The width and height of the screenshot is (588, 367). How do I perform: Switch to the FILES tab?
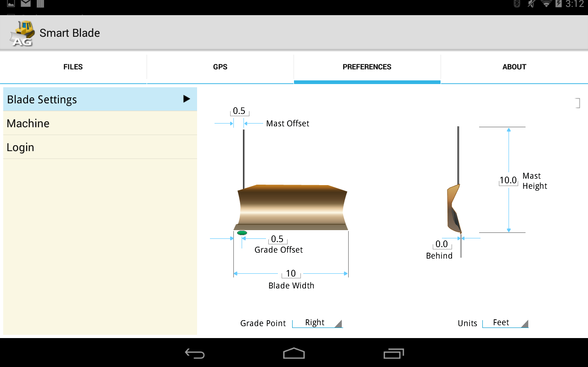73,67
